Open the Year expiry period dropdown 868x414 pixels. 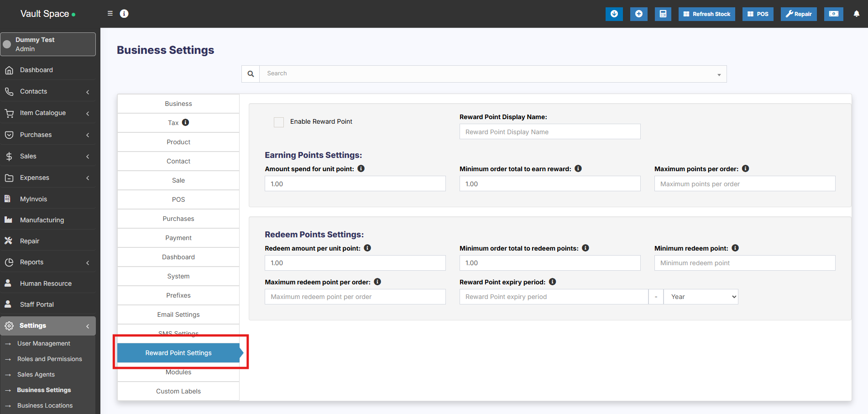[x=701, y=297]
